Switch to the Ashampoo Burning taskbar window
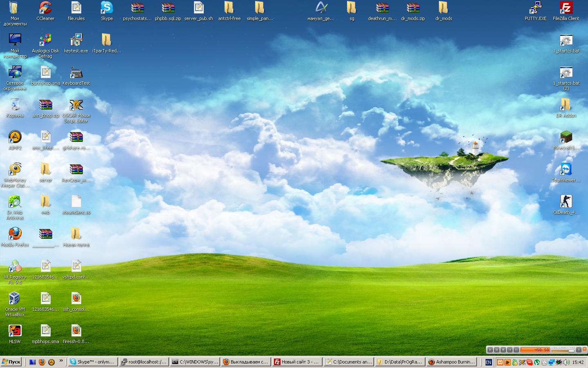 click(x=451, y=362)
